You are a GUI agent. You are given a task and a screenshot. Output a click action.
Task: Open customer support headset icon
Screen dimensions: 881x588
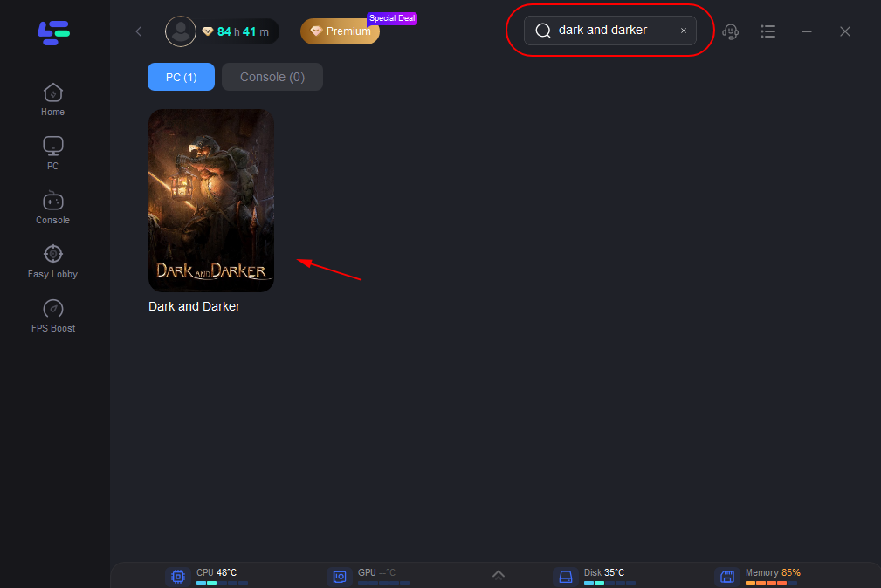coord(731,31)
